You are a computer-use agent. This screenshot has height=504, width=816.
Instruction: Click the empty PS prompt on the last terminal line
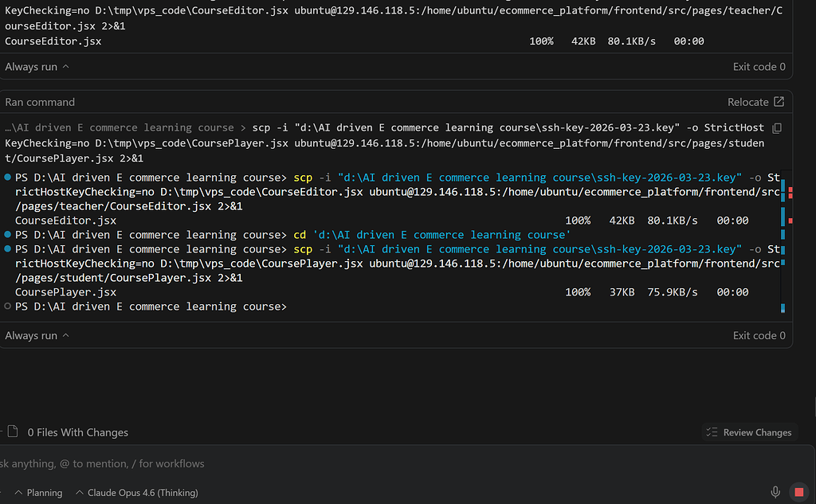coord(151,307)
